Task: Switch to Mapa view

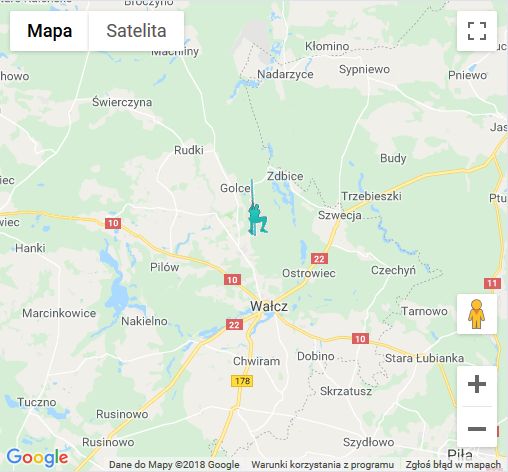Action: pos(49,31)
